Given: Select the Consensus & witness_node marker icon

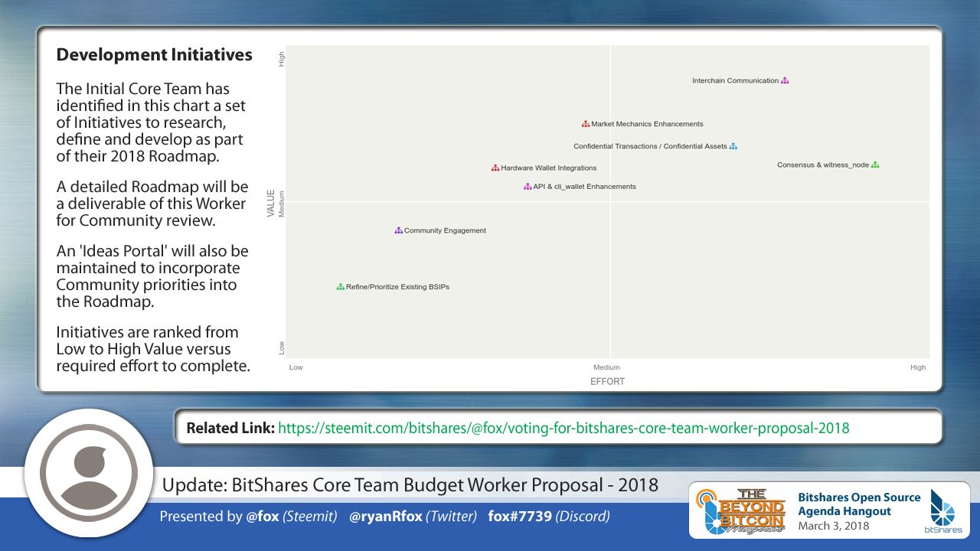Looking at the screenshot, I should [x=875, y=165].
